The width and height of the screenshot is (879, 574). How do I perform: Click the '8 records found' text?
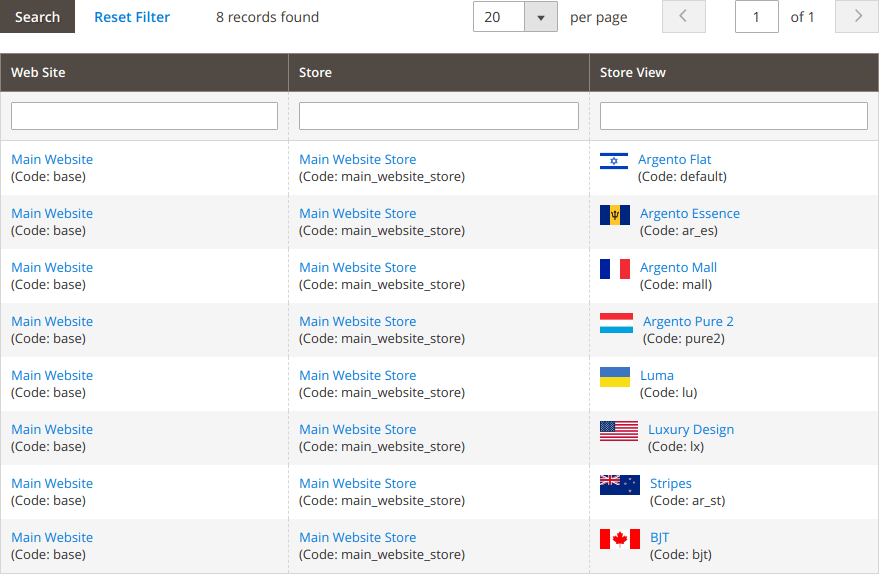pos(267,17)
